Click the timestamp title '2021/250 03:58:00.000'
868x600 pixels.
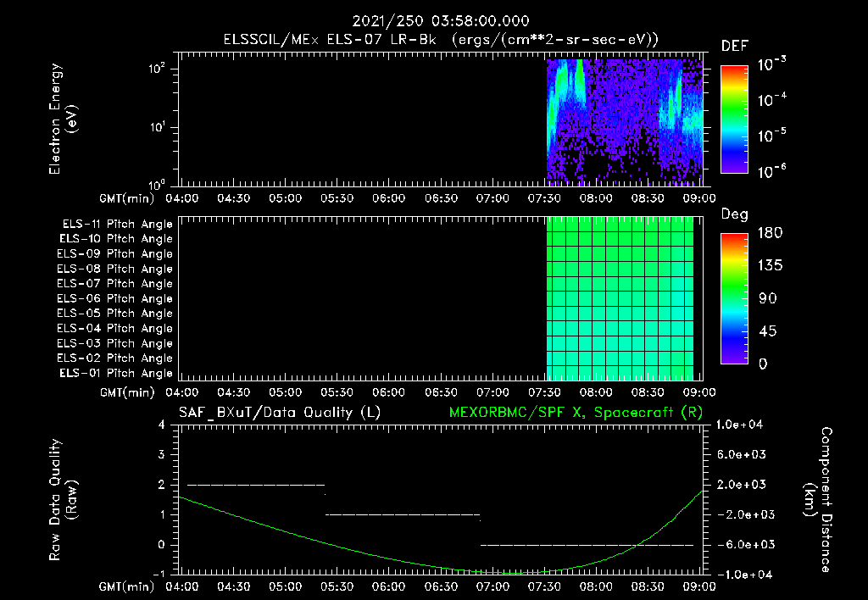pos(441,21)
